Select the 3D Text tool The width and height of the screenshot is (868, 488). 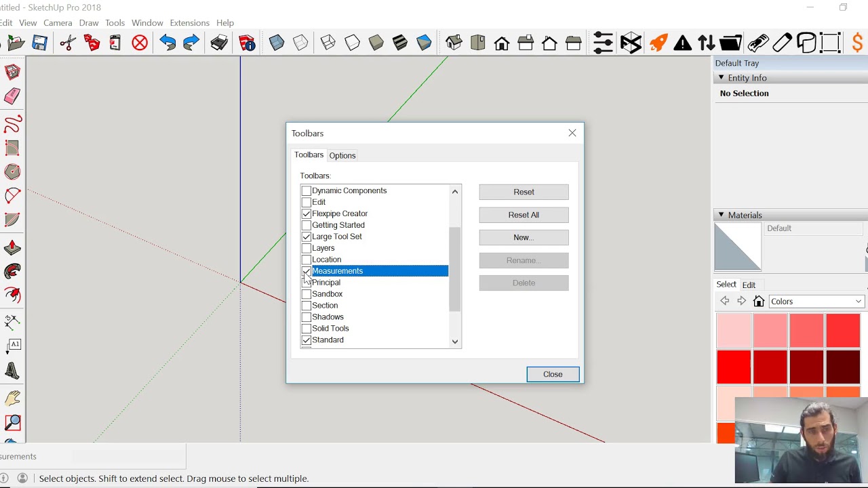click(x=12, y=371)
